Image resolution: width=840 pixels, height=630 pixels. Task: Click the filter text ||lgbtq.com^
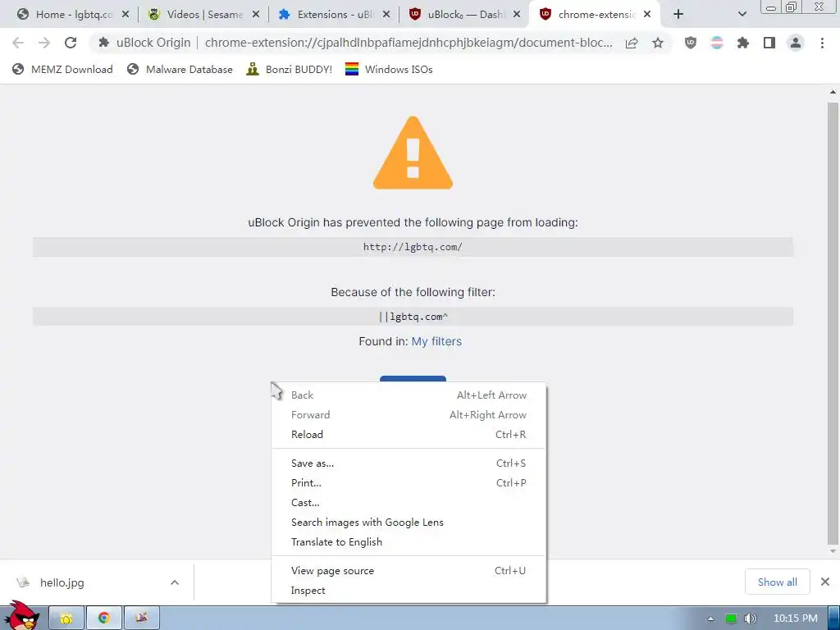[413, 317]
